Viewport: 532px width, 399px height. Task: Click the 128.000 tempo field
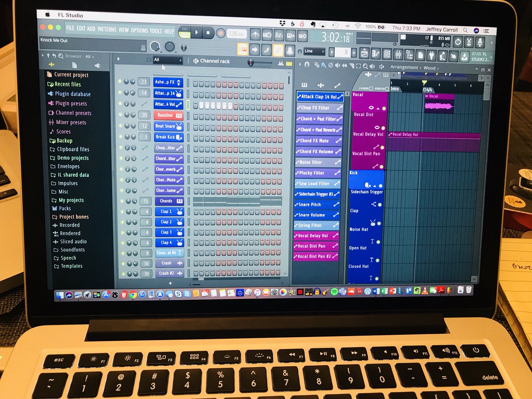click(x=238, y=33)
